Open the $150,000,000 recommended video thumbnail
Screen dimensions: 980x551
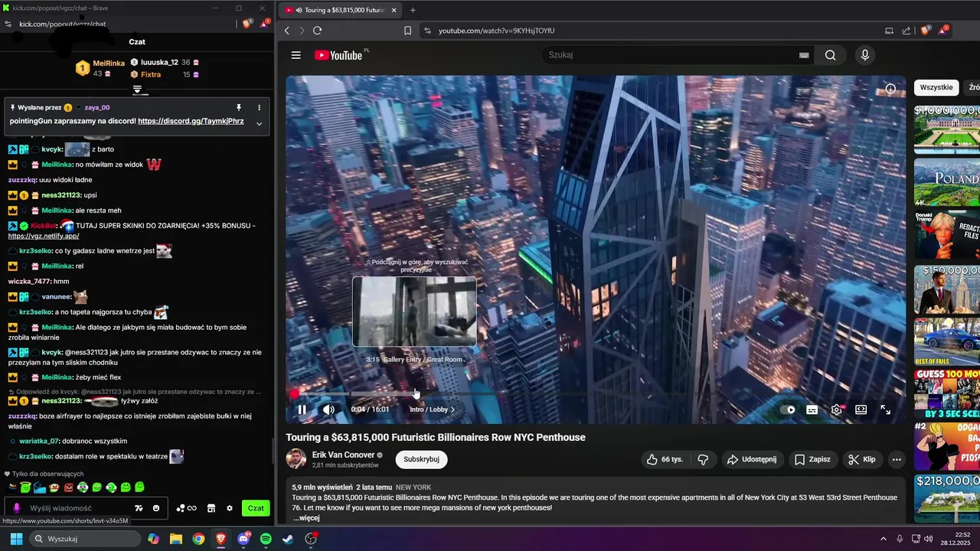click(947, 289)
